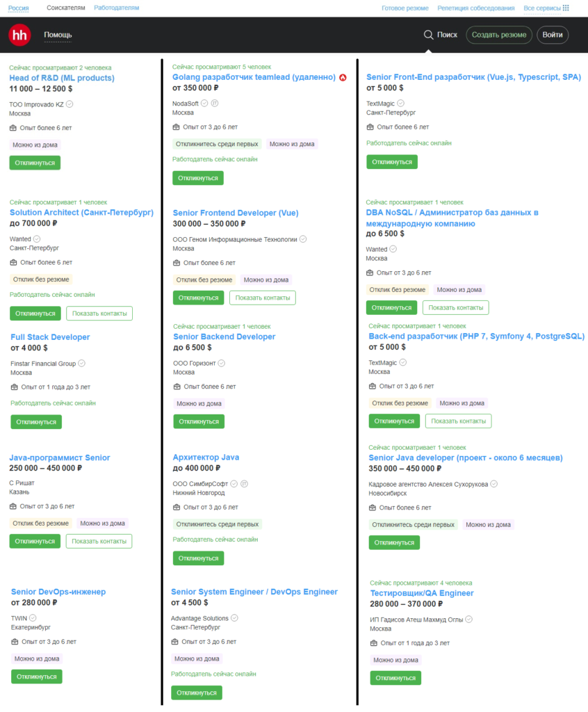Click the magnifier search icon in header
Screen dimensions: 588x712
429,35
